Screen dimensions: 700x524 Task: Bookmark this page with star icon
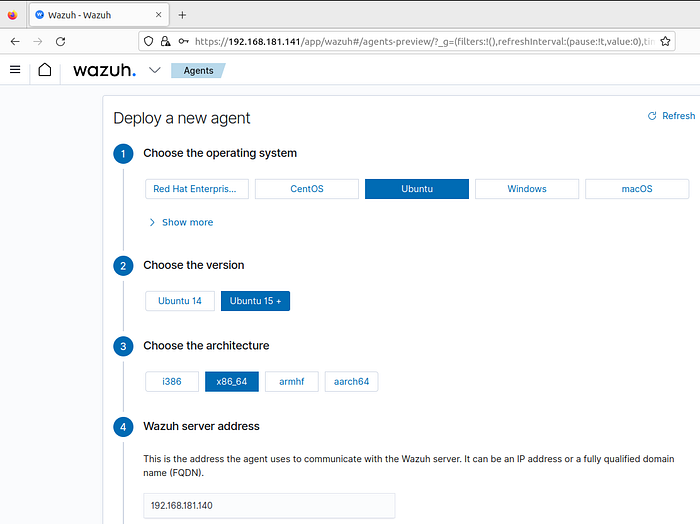[x=665, y=42]
